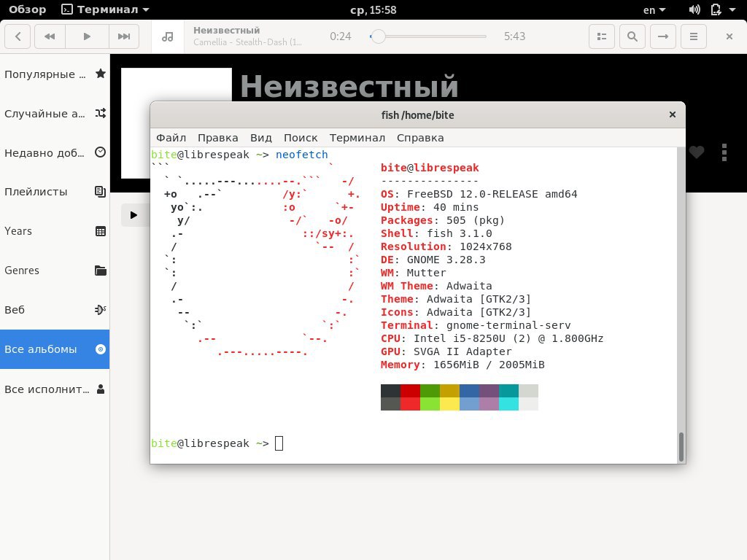Image resolution: width=747 pixels, height=560 pixels.
Task: Open the Правка menu in the terminal
Action: click(x=217, y=138)
